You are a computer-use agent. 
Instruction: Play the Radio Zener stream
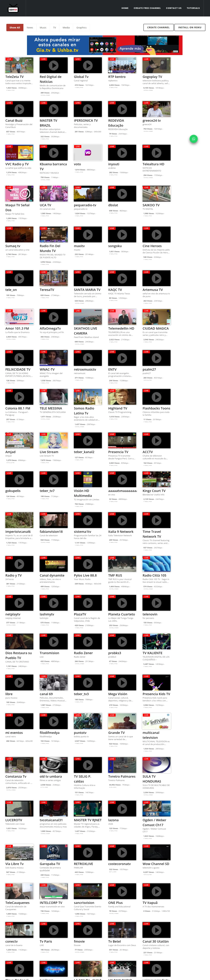[88, 641]
